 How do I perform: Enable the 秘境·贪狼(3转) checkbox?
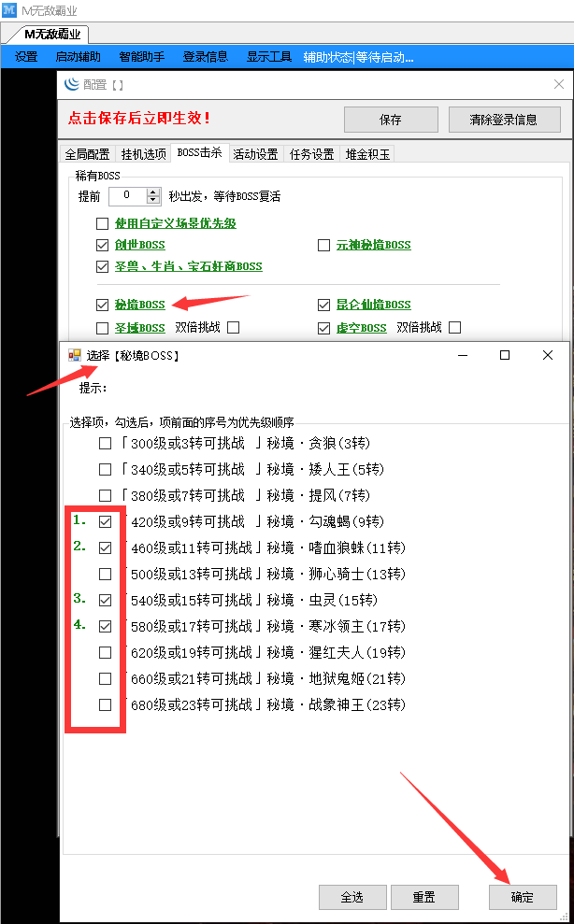[106, 443]
